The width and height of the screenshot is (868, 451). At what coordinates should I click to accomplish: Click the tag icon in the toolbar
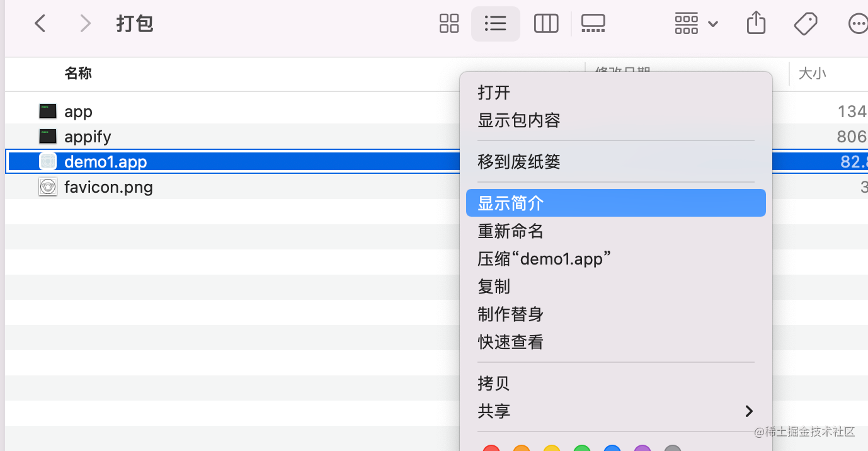click(x=806, y=23)
